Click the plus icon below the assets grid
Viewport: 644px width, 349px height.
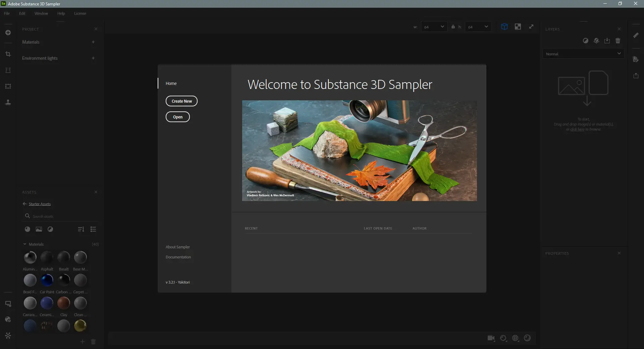click(82, 342)
